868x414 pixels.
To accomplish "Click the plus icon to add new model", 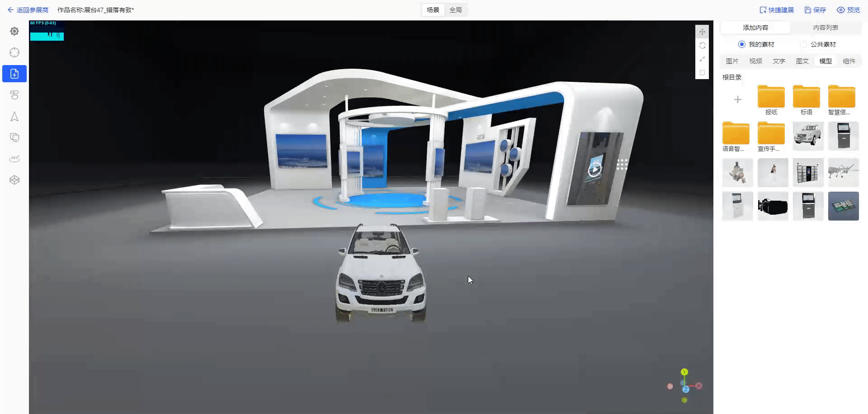I will coord(737,99).
